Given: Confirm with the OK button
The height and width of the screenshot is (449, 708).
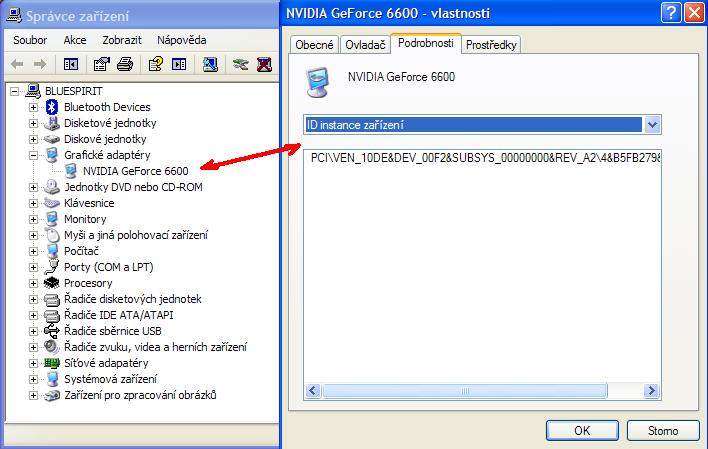Looking at the screenshot, I should pos(582,430).
